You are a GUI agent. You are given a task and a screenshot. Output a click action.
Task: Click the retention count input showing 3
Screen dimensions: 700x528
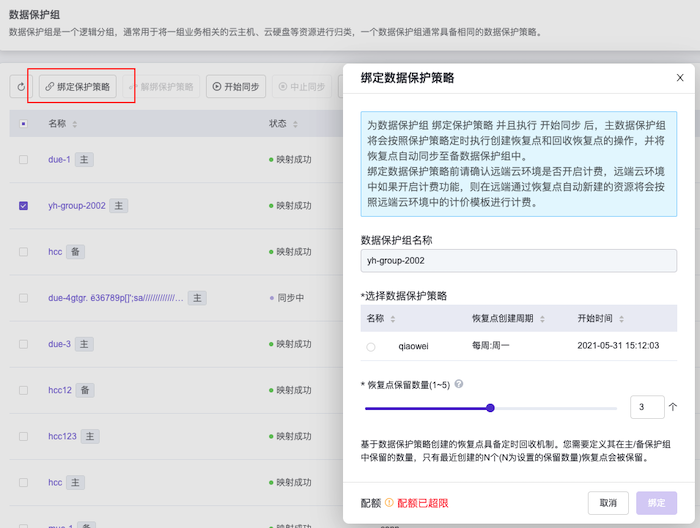click(x=647, y=407)
